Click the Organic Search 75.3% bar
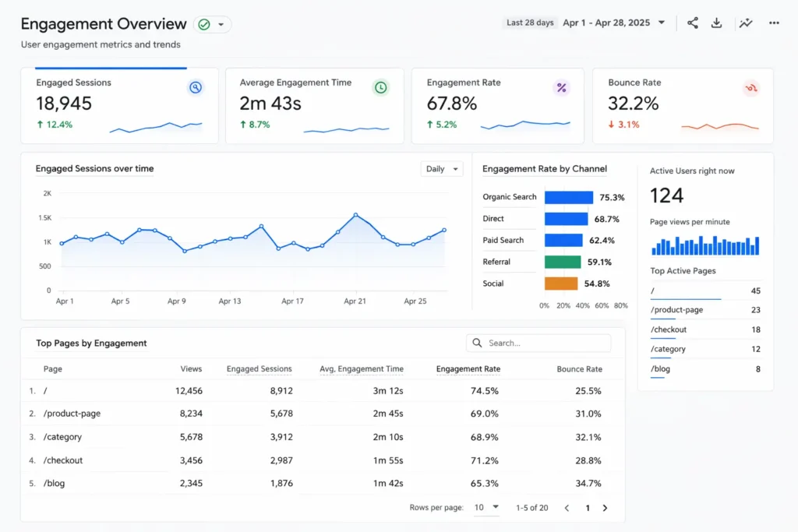Viewport: 798px width, 532px height. click(568, 197)
